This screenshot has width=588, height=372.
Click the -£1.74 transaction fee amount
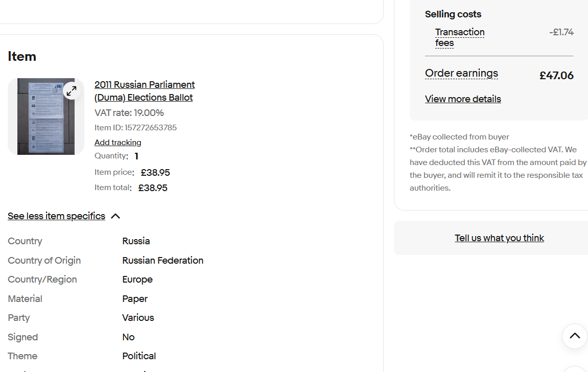click(561, 32)
